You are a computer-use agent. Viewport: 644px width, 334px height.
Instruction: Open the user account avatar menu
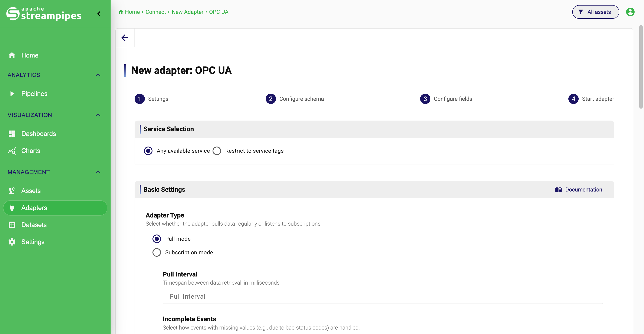pos(630,12)
